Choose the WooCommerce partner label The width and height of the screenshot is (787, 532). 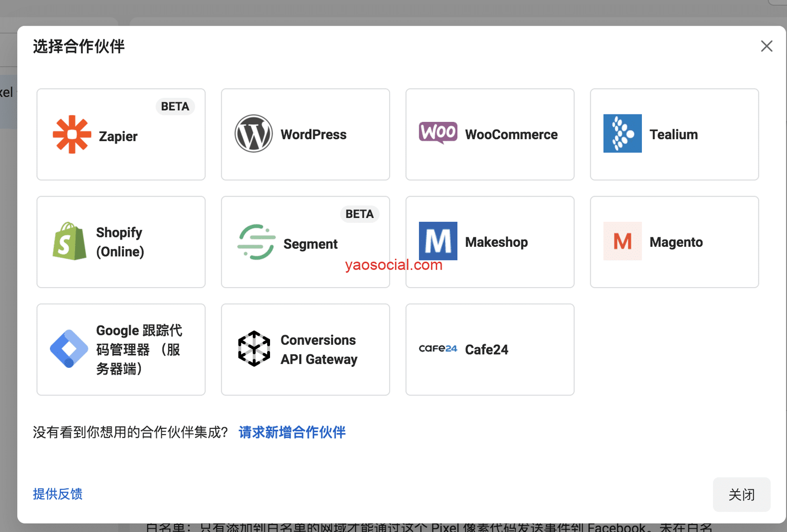coord(511,135)
